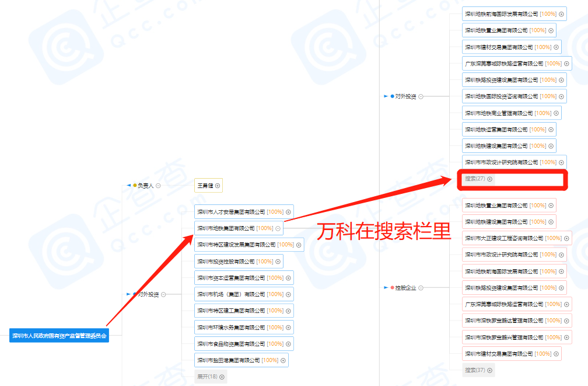
Task: Click plus icon beside 深圳市盐田港集团有限公司
Action: [x=283, y=360]
